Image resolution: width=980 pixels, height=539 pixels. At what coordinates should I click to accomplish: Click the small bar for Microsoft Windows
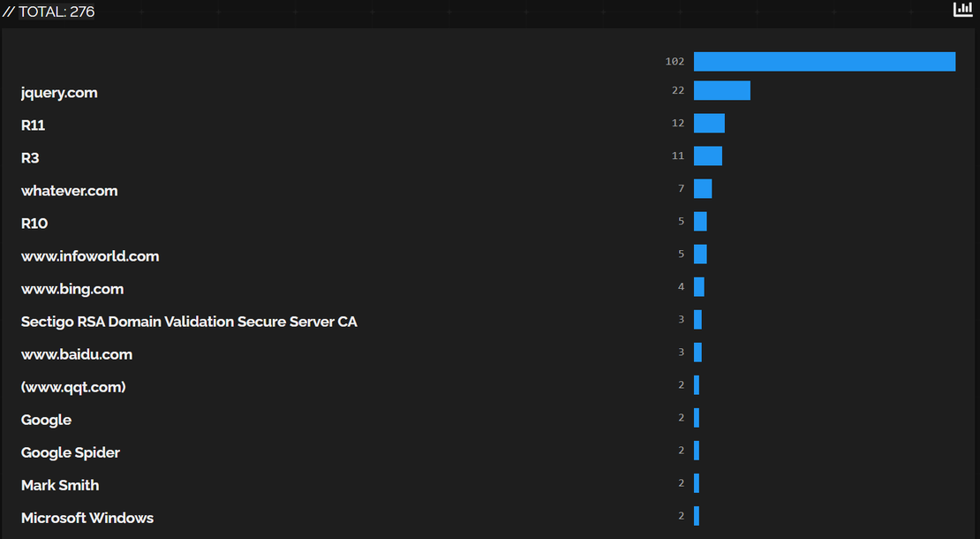pos(697,515)
